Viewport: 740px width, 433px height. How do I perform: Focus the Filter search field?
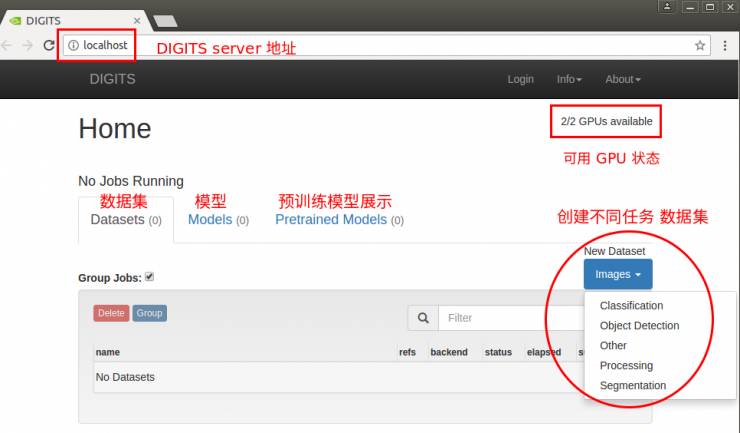click(x=511, y=318)
